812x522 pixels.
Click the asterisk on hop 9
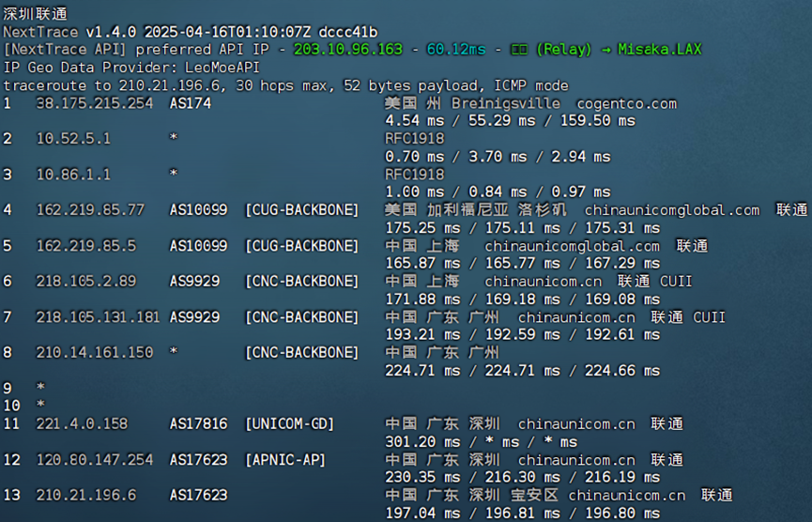[x=40, y=387]
